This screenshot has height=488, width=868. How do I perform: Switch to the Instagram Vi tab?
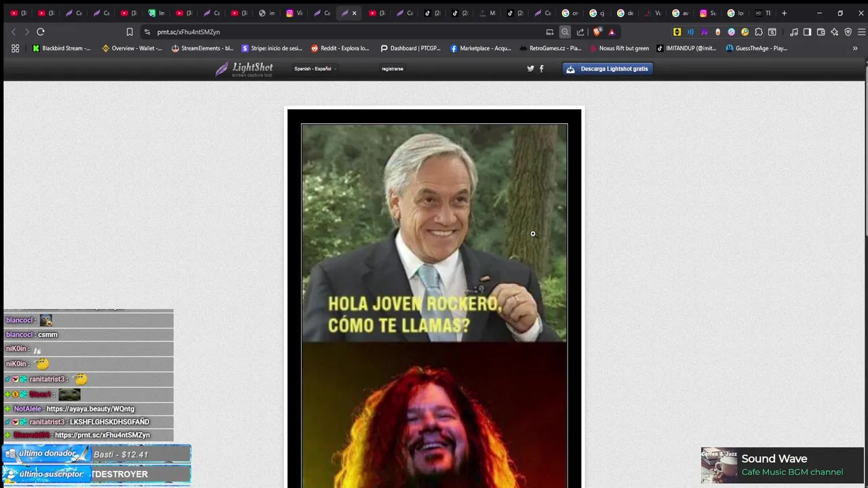click(x=294, y=13)
